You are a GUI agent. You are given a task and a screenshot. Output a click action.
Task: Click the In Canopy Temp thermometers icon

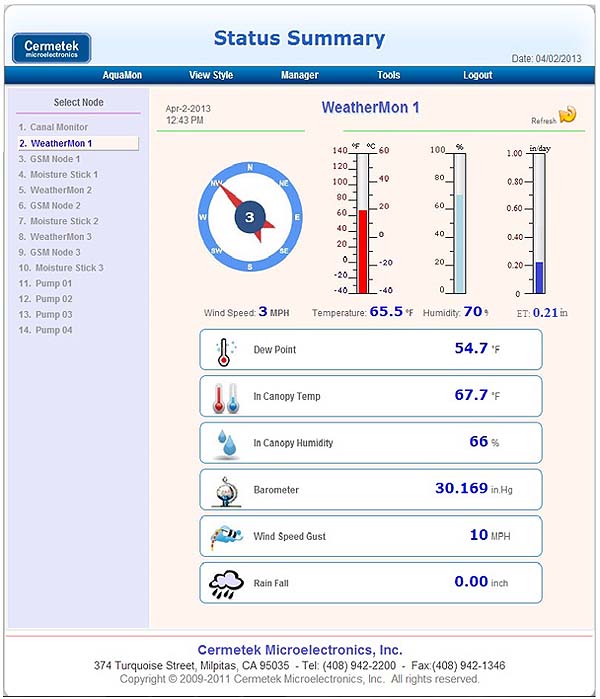226,398
